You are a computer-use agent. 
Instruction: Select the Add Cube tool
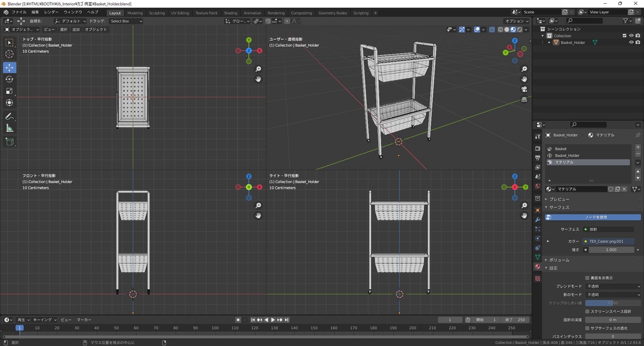(9, 142)
